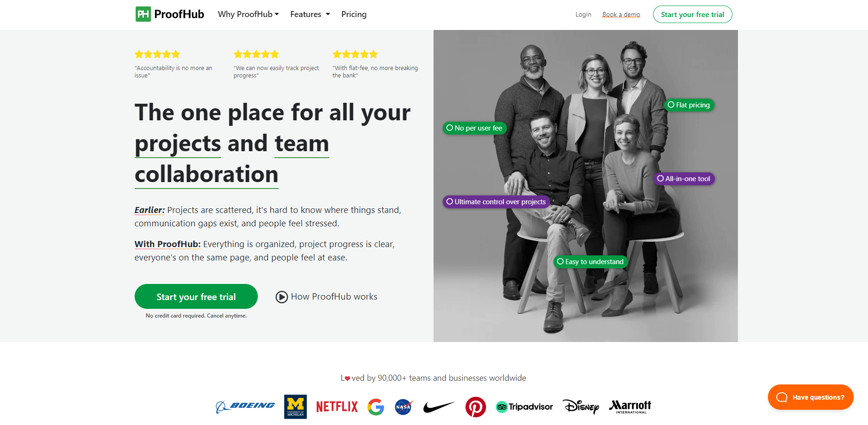This screenshot has height=425, width=868.
Task: Click the Pinterest logo icon
Action: pyautogui.click(x=476, y=407)
